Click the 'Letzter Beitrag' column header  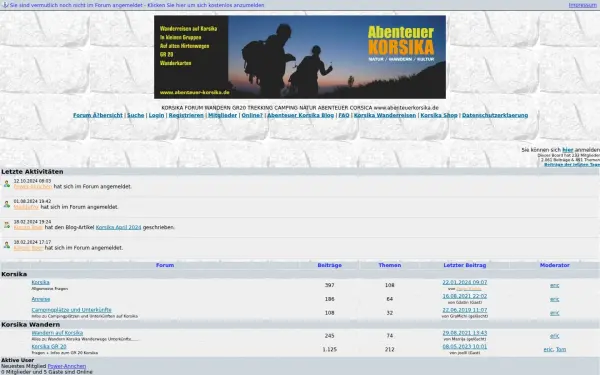[465, 265]
